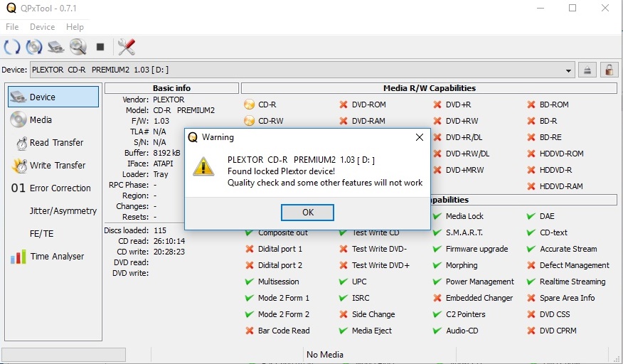The width and height of the screenshot is (623, 364).
Task: Click the red X beside Defect Management
Action: click(531, 265)
